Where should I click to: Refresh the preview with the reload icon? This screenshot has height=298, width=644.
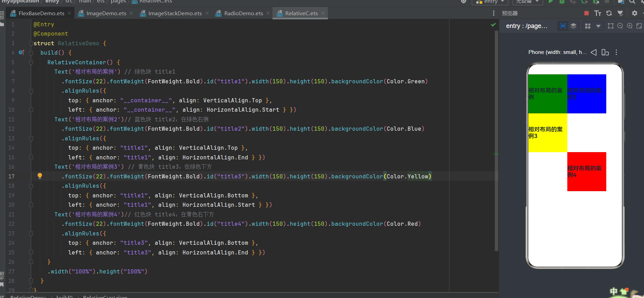[x=609, y=13]
